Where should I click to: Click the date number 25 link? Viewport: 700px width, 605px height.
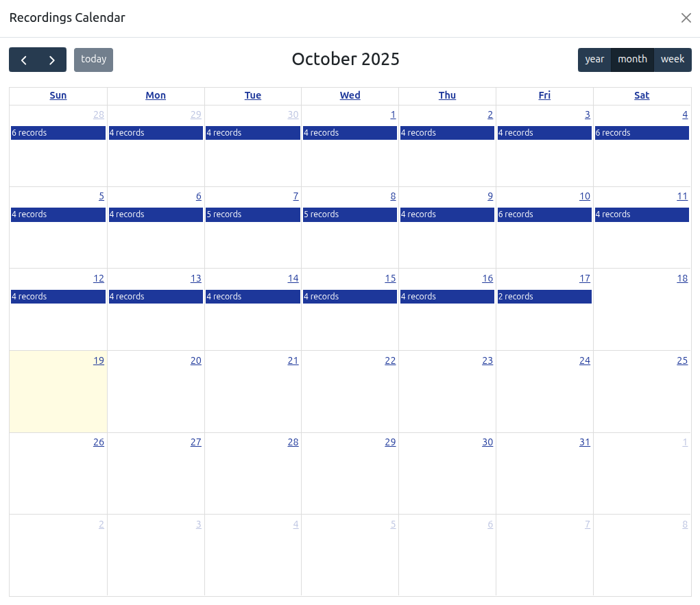[682, 360]
